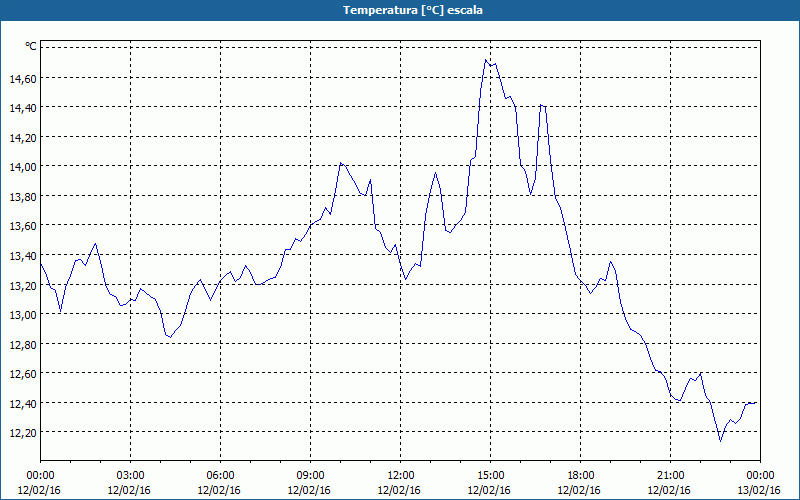Click the 'Temperatura [°C] escala' title bar
Viewport: 800px width, 500px height.
pos(400,10)
